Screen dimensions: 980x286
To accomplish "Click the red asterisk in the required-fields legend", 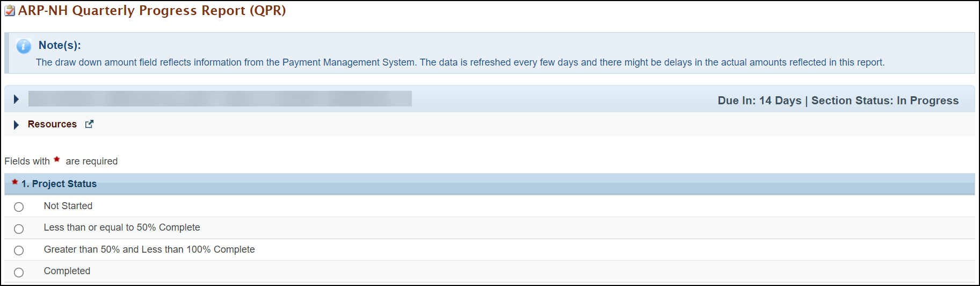I will pyautogui.click(x=57, y=160).
